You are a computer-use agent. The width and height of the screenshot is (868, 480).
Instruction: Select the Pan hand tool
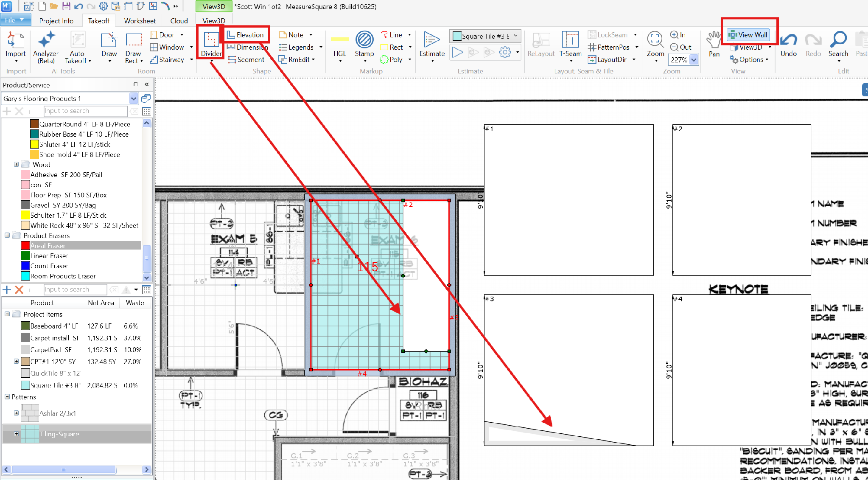tap(714, 44)
